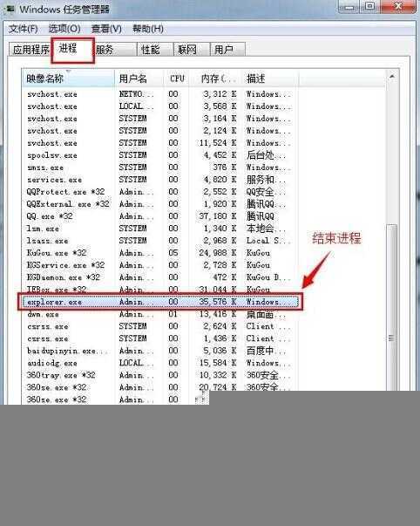420x526 pixels.
Task: Close the Task Manager window
Action: coord(398,6)
